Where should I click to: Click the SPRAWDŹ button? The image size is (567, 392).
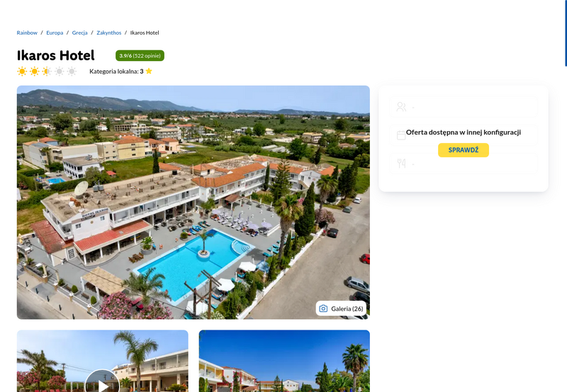click(464, 150)
